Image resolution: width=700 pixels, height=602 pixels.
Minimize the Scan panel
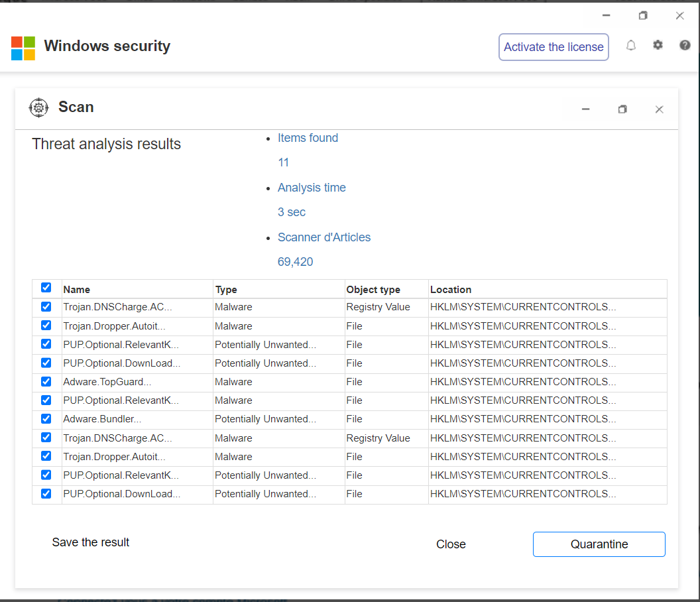click(x=585, y=109)
